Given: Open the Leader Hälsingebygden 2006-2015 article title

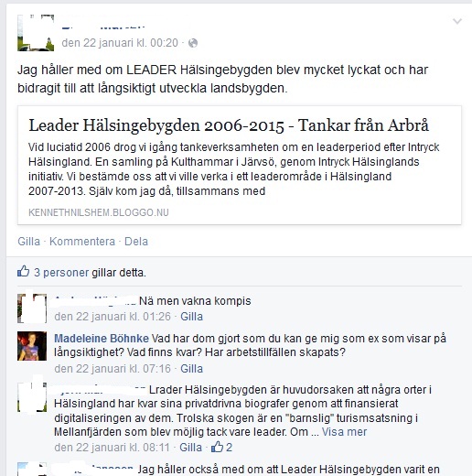Looking at the screenshot, I should (229, 125).
